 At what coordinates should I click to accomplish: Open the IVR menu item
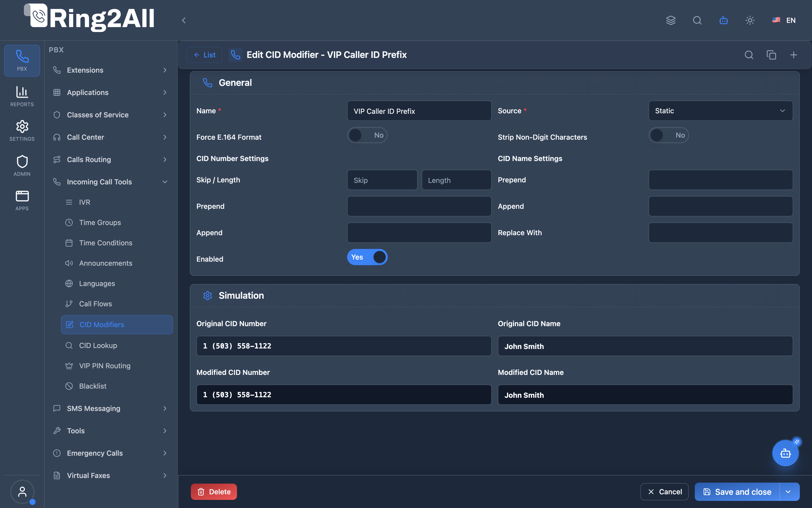tap(117, 202)
